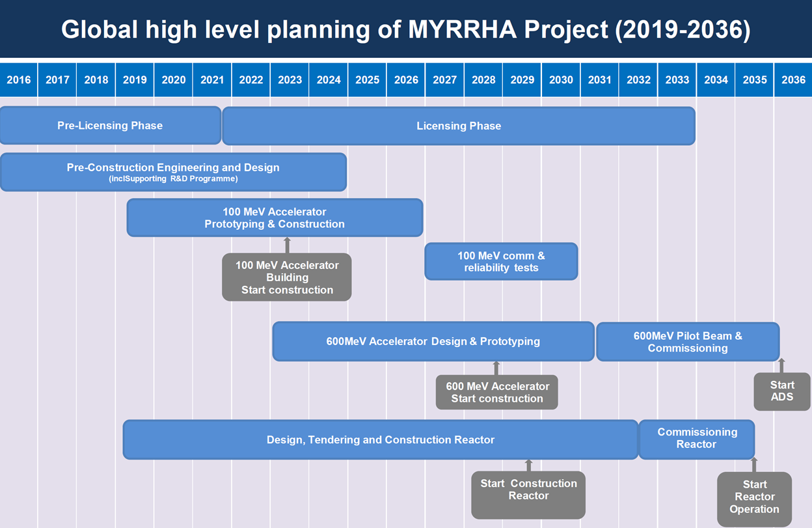Click the 2016 year header cell
The height and width of the screenshot is (528, 812).
click(x=18, y=79)
